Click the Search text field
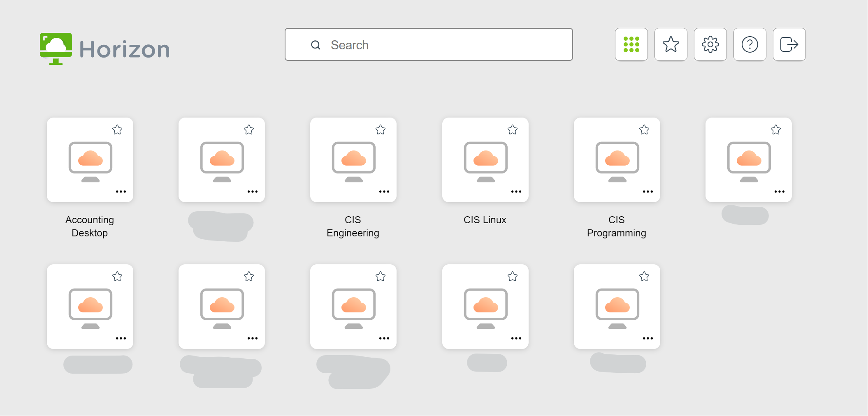This screenshot has width=868, height=416. tap(429, 44)
